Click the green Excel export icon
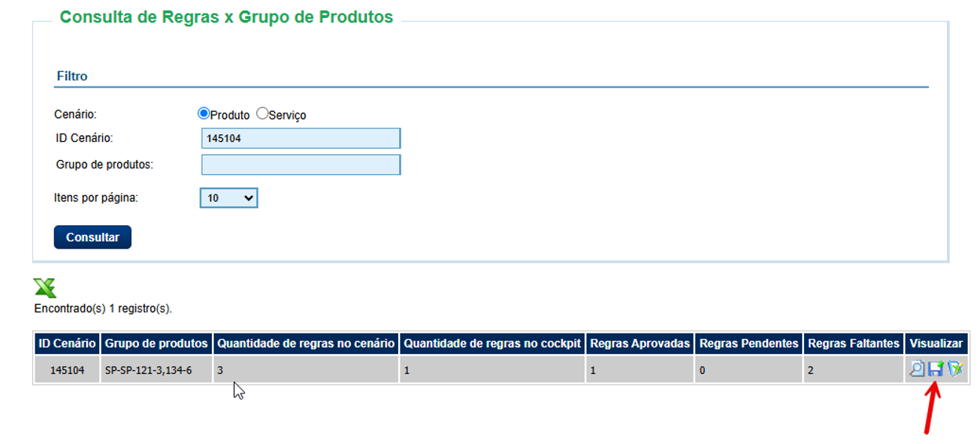 point(45,288)
